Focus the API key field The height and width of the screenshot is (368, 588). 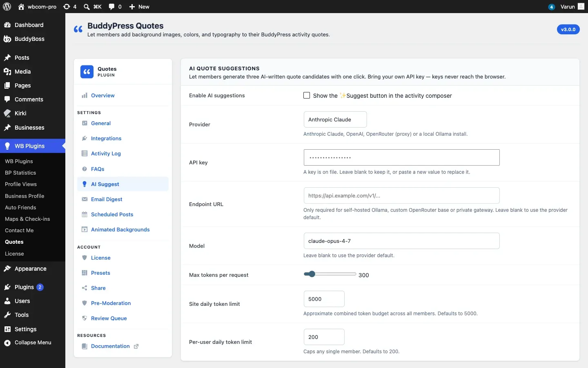[402, 157]
